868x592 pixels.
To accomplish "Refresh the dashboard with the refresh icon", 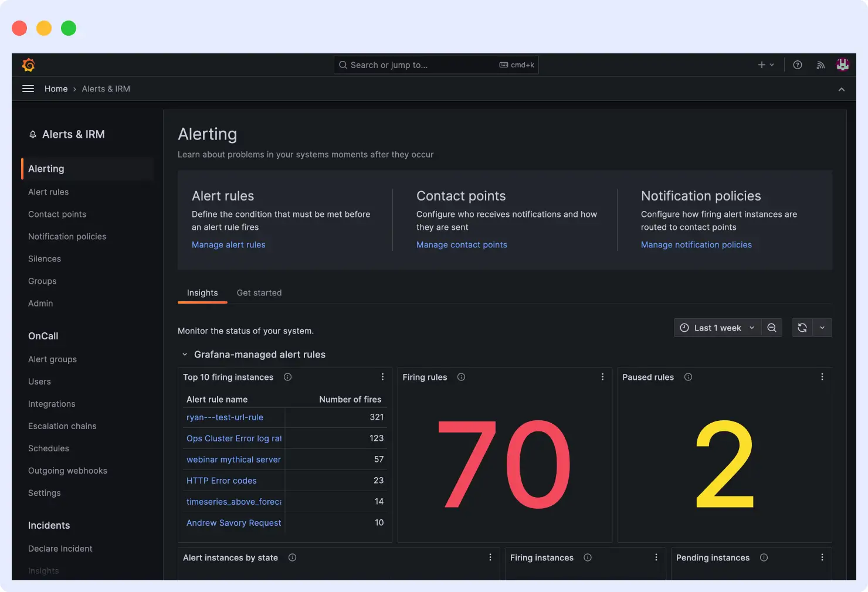I will coord(802,328).
